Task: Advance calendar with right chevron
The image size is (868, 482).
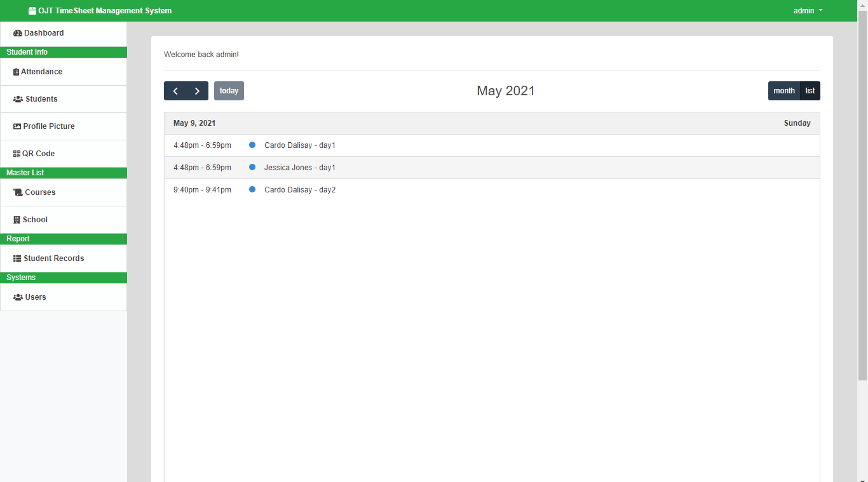Action: (197, 90)
